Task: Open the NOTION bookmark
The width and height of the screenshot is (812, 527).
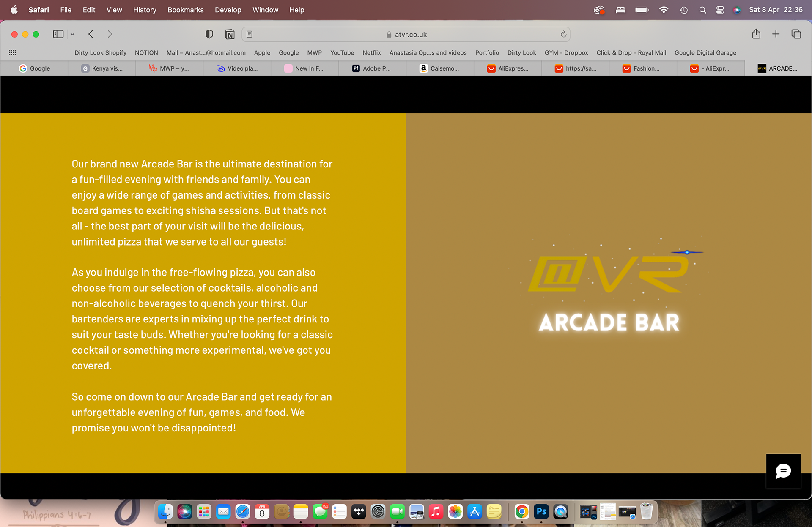Action: pyautogui.click(x=146, y=52)
